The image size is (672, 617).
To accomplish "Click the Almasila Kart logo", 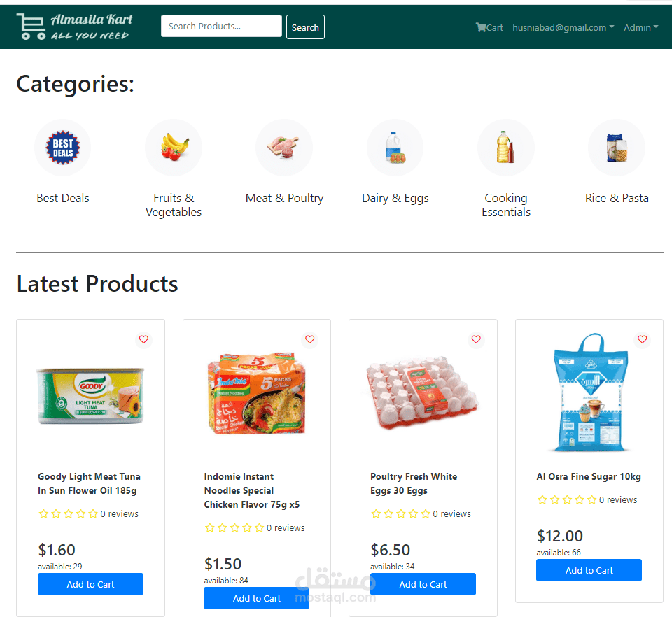I will [x=74, y=27].
